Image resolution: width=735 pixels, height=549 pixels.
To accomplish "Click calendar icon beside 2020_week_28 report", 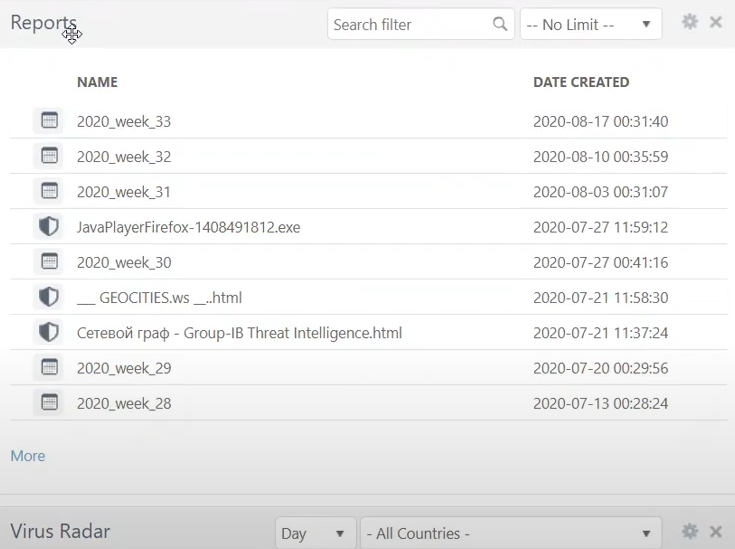I will 48,403.
